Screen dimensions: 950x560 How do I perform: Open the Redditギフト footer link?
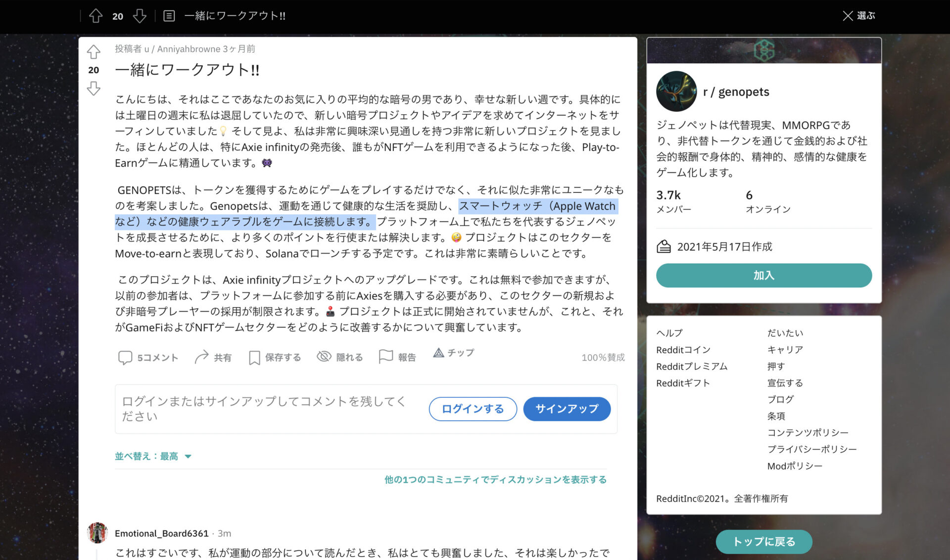(x=683, y=383)
